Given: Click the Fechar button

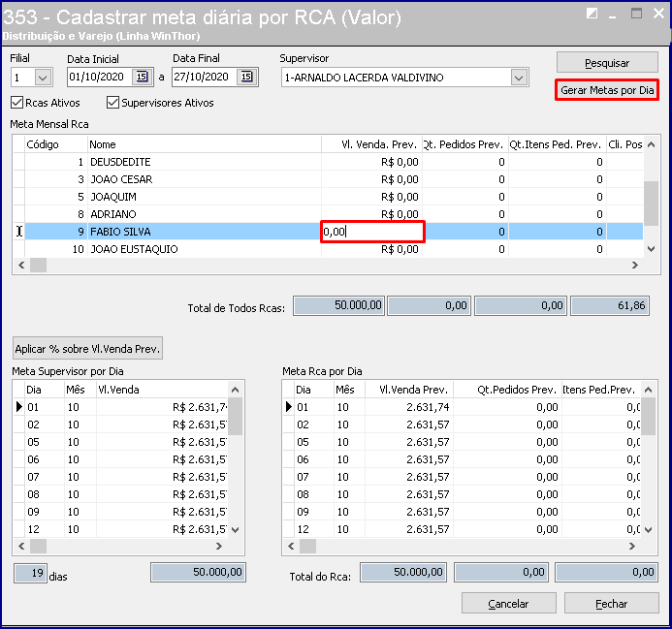Looking at the screenshot, I should (612, 603).
